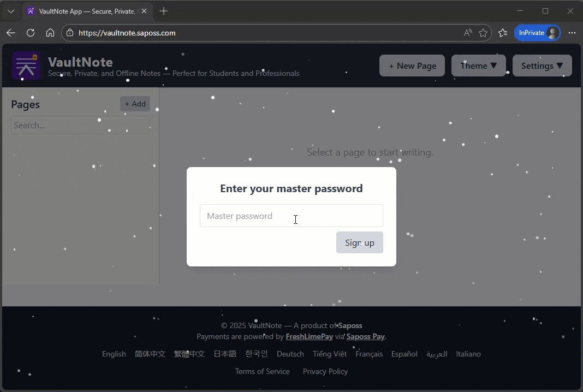
Task: Switch language to Tiếng Việt
Action: pyautogui.click(x=330, y=354)
